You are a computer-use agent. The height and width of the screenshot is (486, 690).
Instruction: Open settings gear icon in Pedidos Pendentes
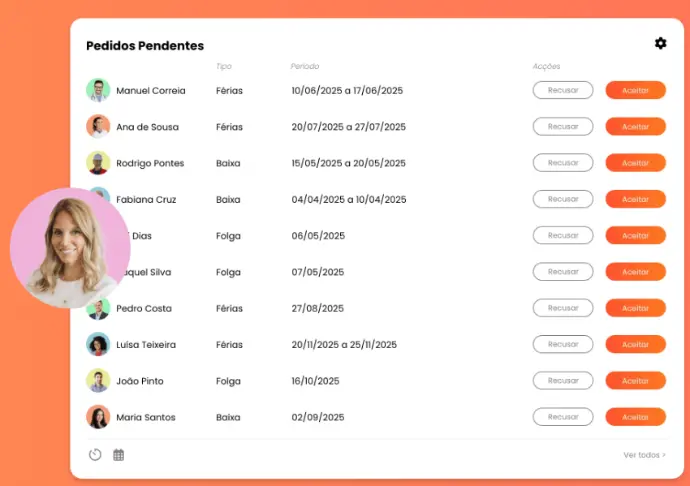coord(660,43)
